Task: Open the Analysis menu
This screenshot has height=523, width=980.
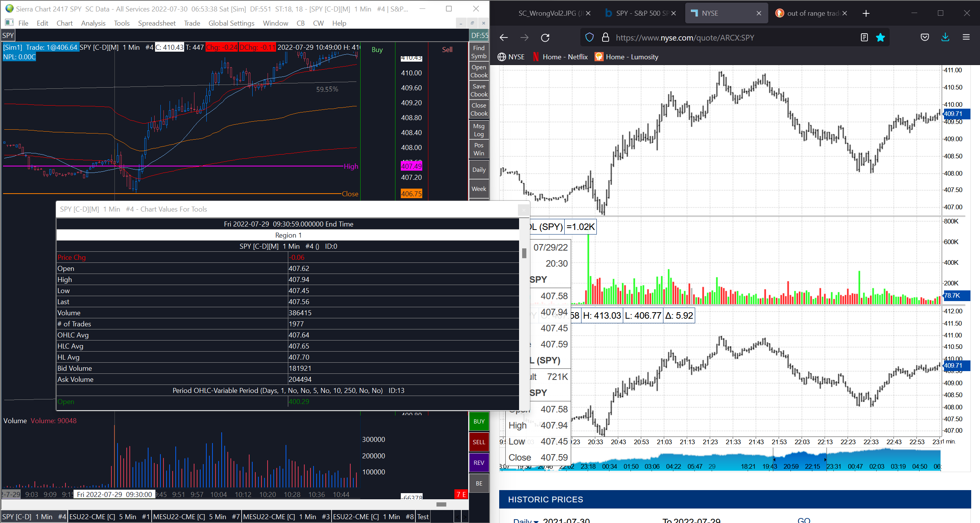Action: point(93,23)
